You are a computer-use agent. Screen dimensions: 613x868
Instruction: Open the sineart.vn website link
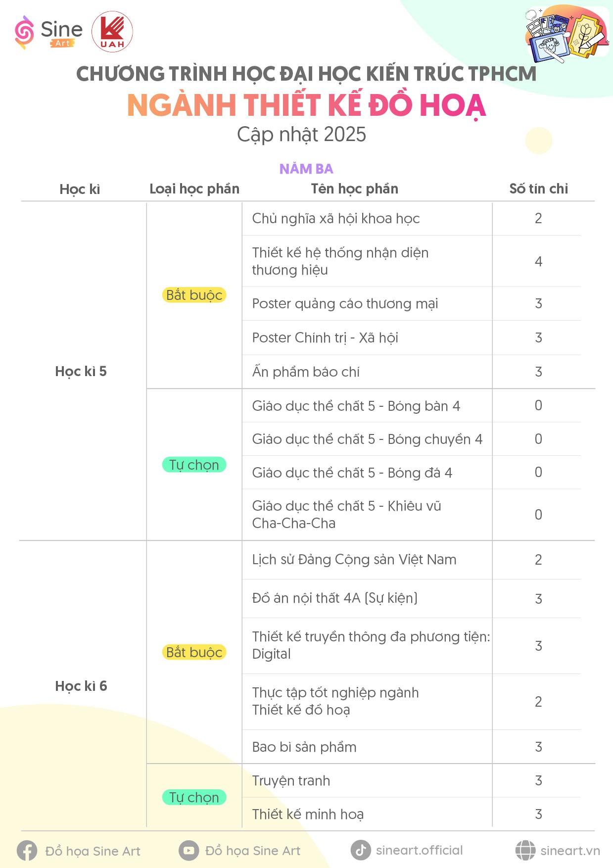[570, 851]
